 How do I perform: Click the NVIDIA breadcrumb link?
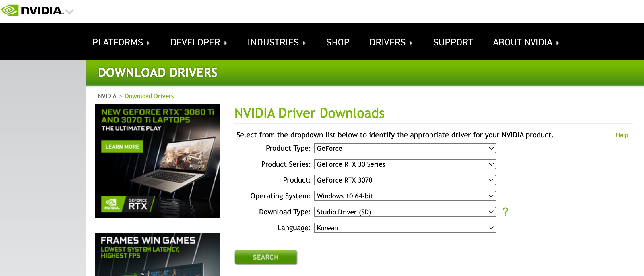[107, 96]
